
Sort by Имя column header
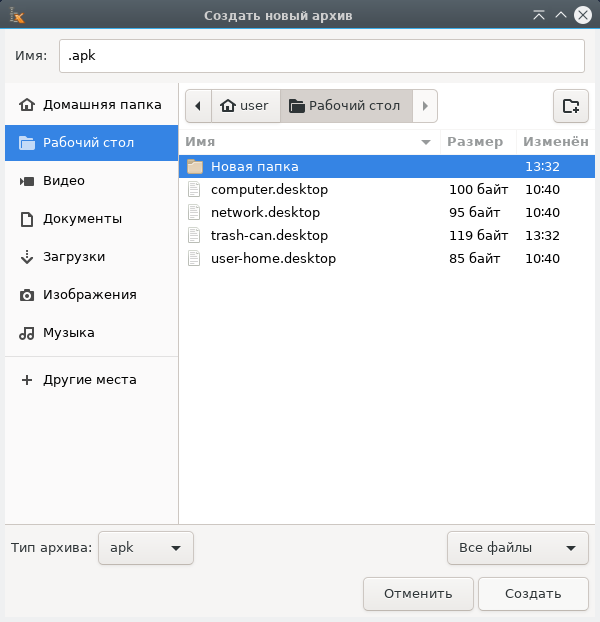tap(310, 142)
